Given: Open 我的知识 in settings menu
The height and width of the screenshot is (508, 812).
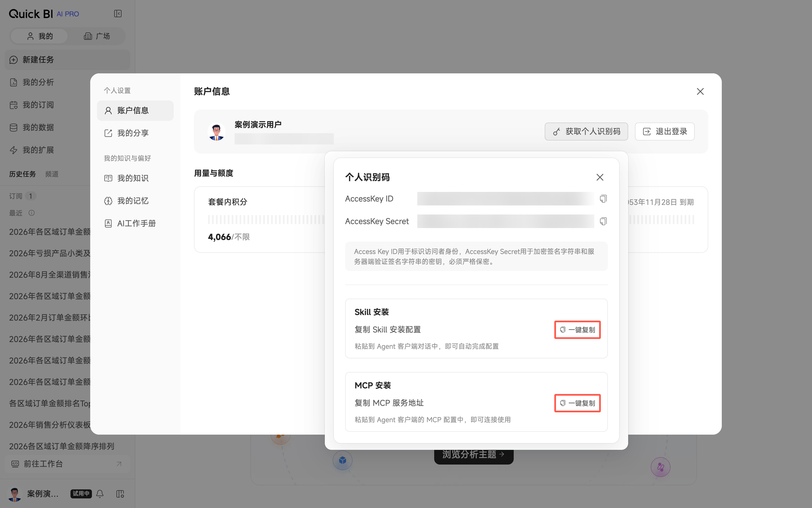Looking at the screenshot, I should (x=135, y=178).
